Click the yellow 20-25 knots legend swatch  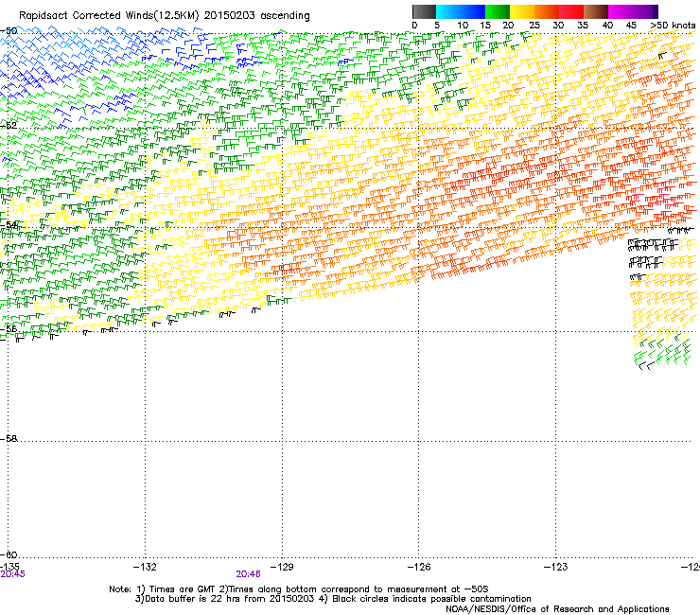click(522, 11)
